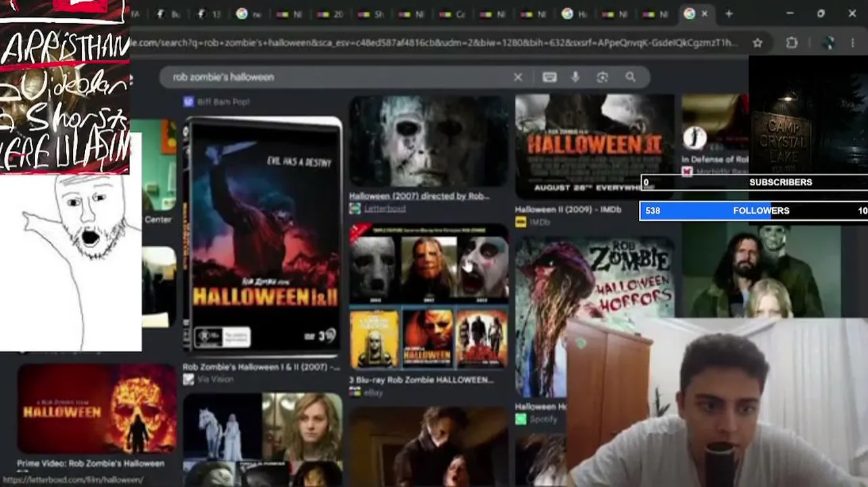868x487 pixels.
Task: Open the Chrome three-dot menu
Action: tap(852, 43)
